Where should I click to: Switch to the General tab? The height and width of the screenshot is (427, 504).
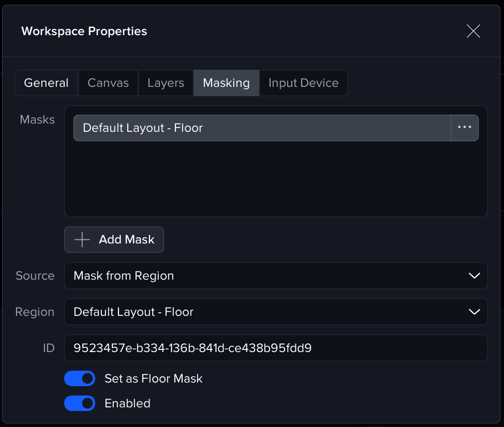47,83
